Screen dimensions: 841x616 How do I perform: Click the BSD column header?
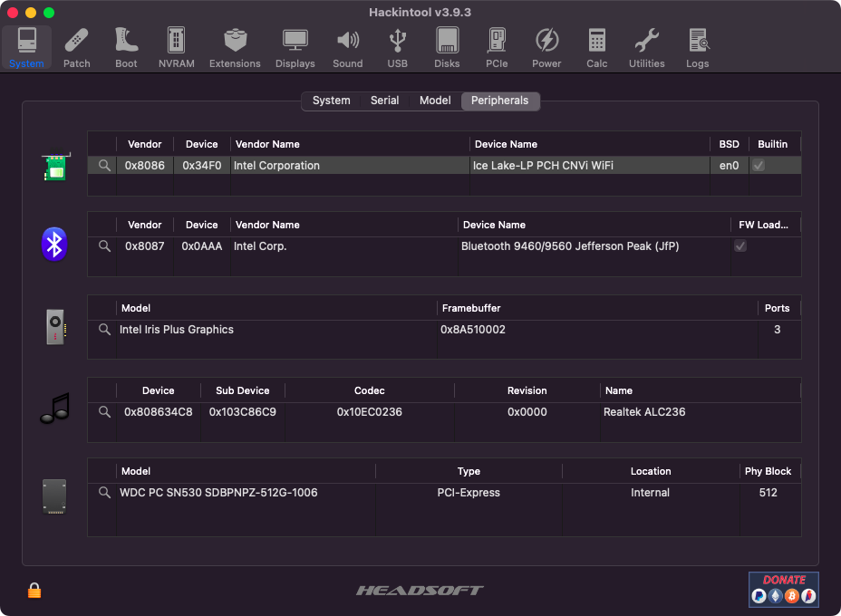coord(729,144)
